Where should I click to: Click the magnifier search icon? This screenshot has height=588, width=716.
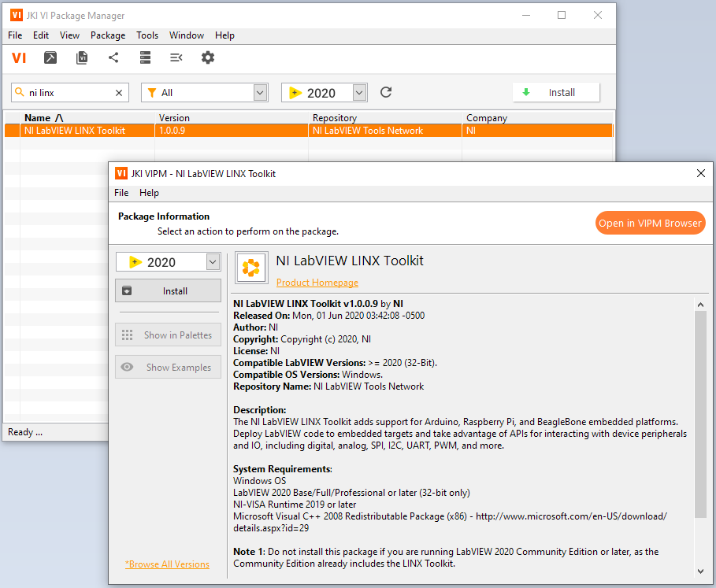19,92
